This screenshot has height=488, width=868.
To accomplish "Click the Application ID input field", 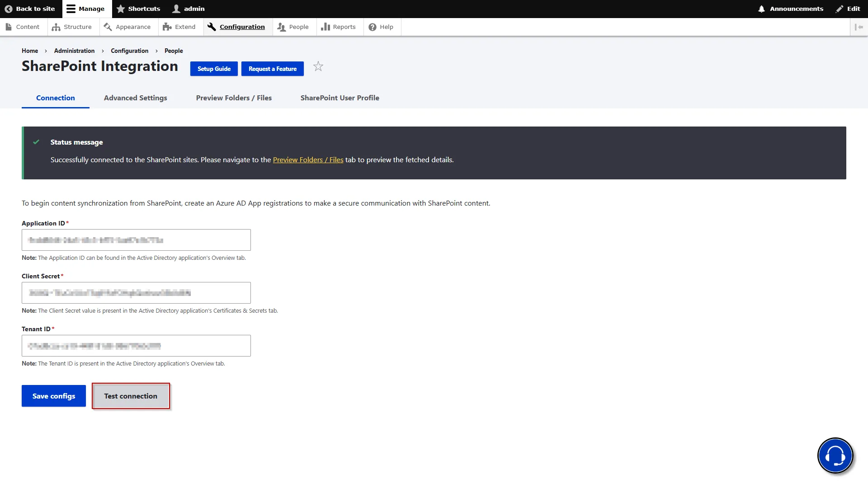I will [136, 240].
